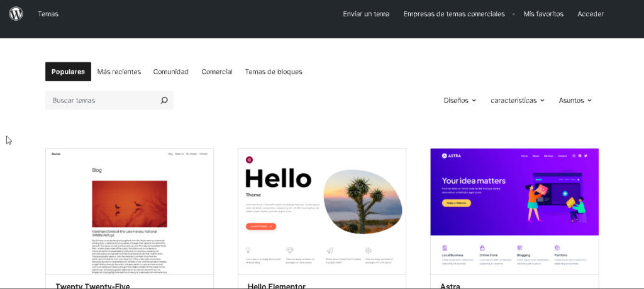The image size is (644, 289).
Task: Open the Comunidad tab
Action: pos(171,72)
